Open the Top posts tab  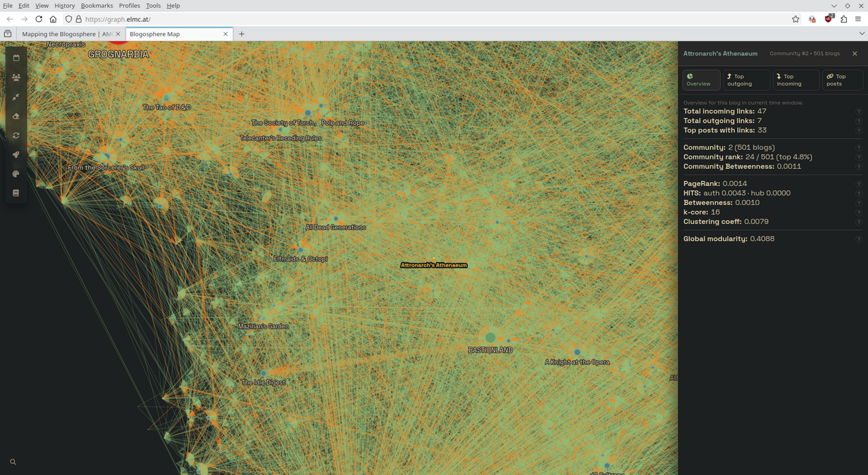[x=842, y=80]
